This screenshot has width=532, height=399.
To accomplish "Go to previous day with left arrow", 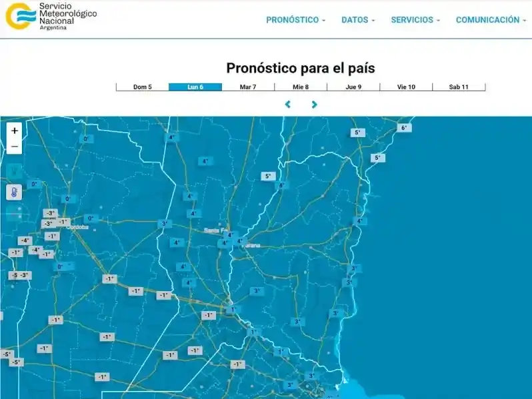I will click(288, 105).
